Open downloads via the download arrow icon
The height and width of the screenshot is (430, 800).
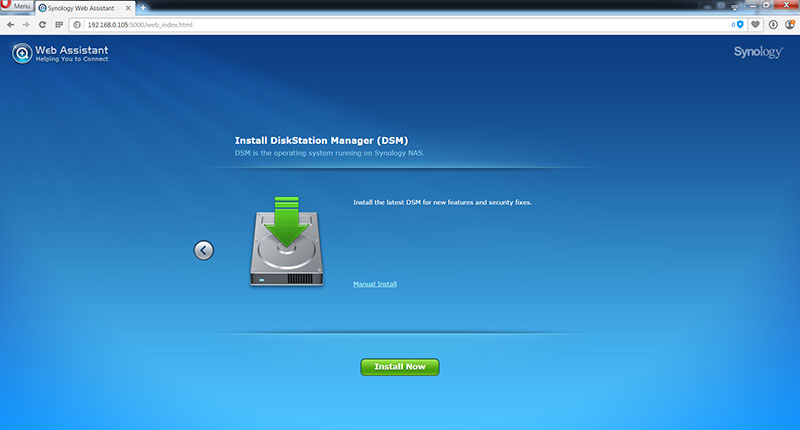[773, 24]
